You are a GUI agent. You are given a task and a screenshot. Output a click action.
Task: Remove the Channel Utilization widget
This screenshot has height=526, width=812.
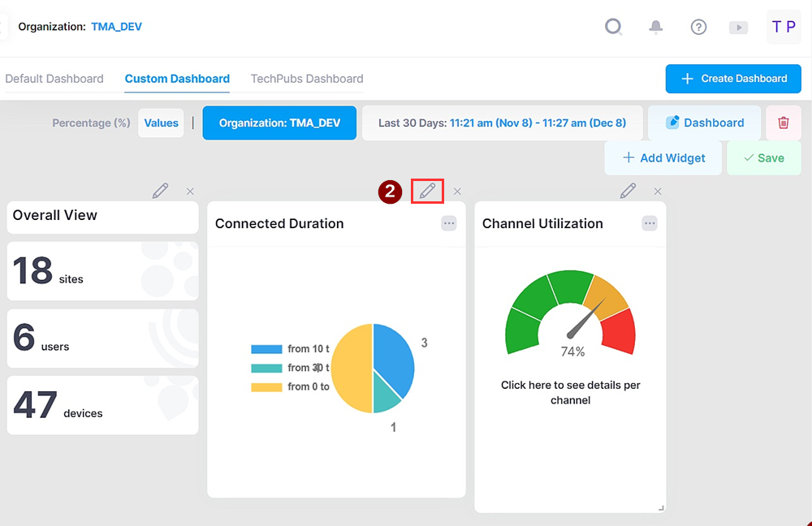pyautogui.click(x=658, y=192)
